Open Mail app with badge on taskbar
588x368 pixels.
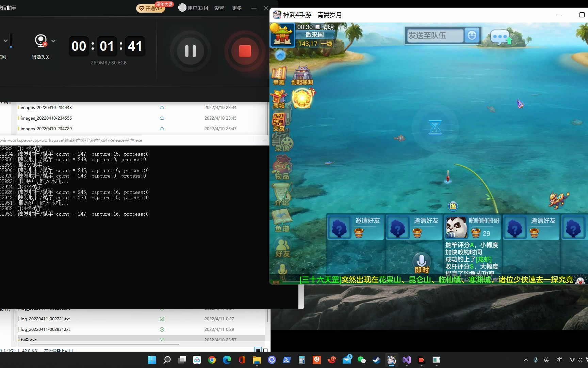pyautogui.click(x=347, y=359)
